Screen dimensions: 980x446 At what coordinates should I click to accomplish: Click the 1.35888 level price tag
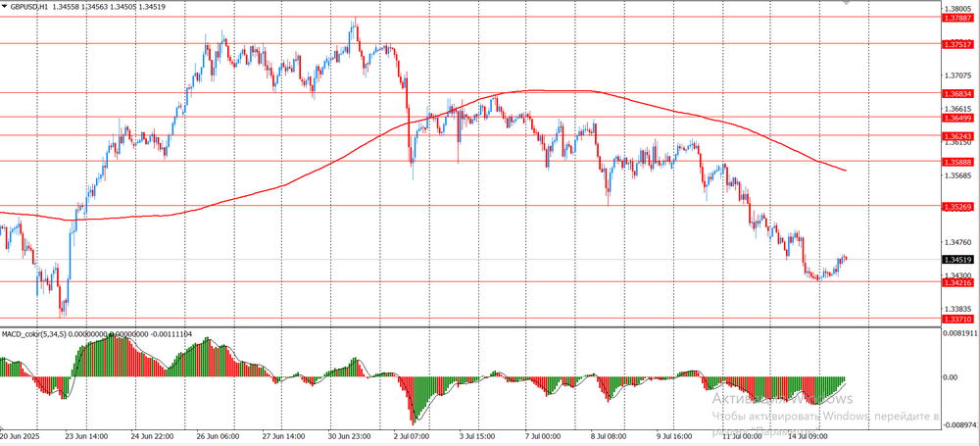[956, 161]
